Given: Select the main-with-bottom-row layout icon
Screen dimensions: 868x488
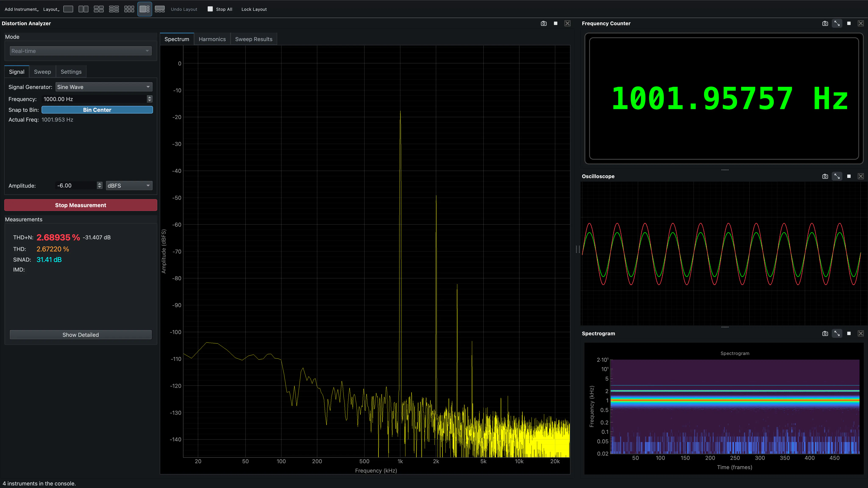Looking at the screenshot, I should pos(160,9).
